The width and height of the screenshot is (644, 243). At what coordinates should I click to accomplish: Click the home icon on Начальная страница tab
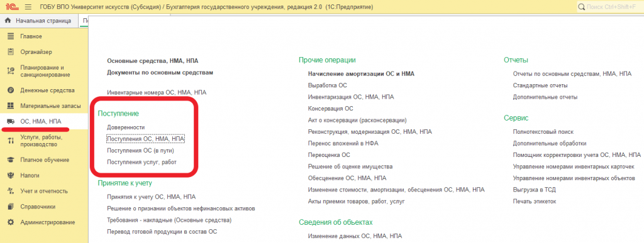[7, 21]
